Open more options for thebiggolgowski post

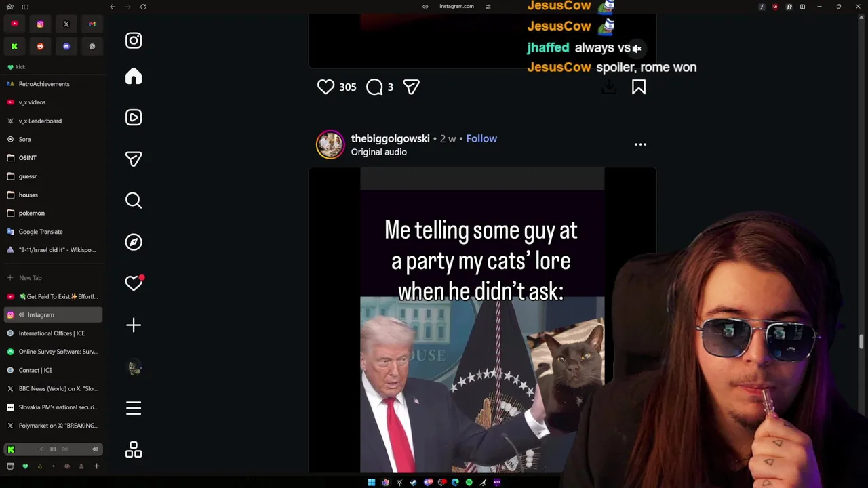click(x=640, y=144)
